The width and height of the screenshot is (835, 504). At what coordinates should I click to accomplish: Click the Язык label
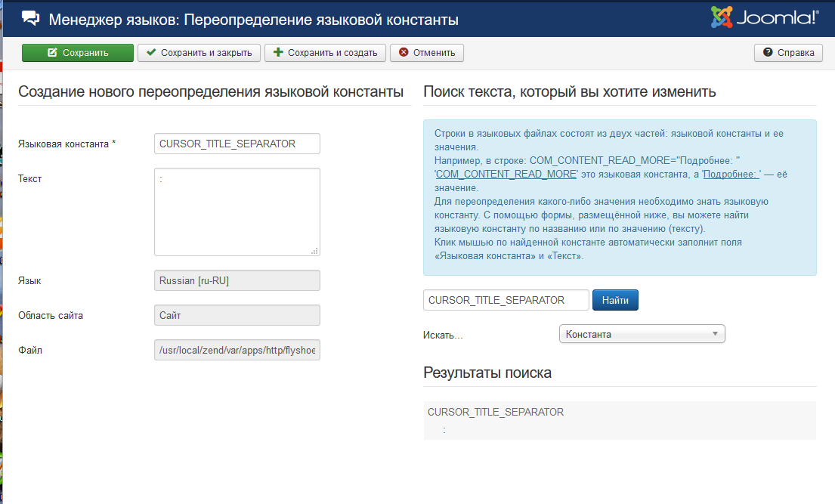coord(29,281)
